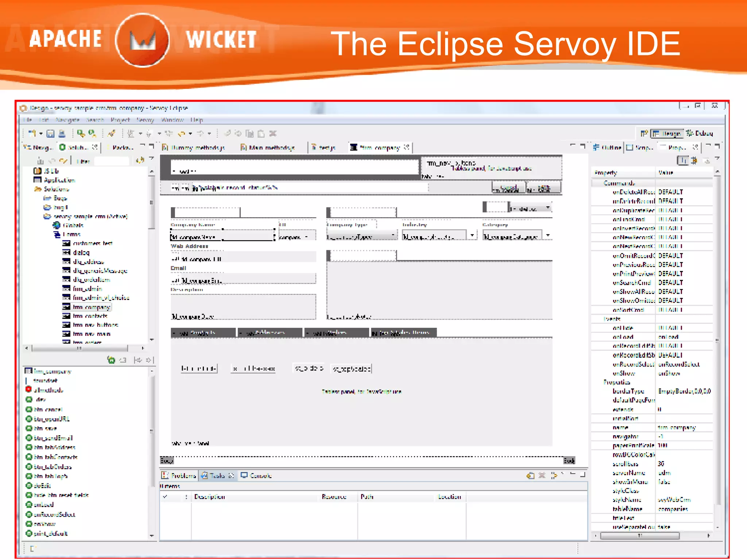Click the print_default method entry

tap(47, 533)
